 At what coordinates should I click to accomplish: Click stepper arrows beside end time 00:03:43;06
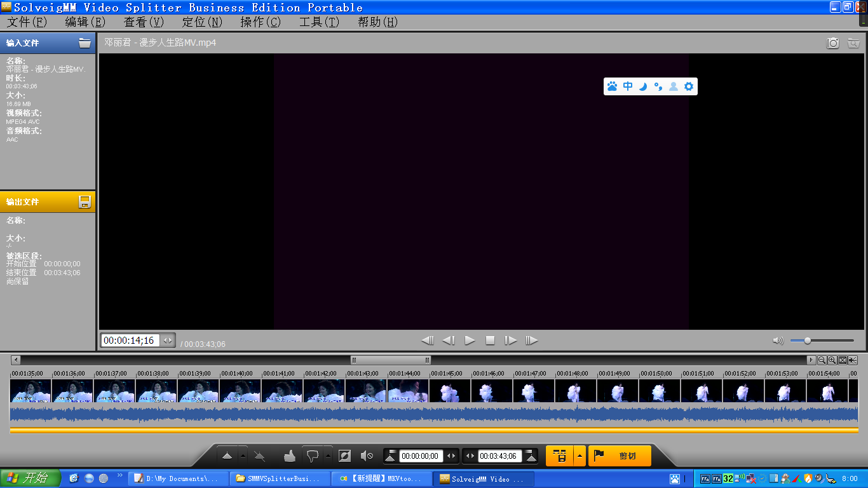pos(470,456)
